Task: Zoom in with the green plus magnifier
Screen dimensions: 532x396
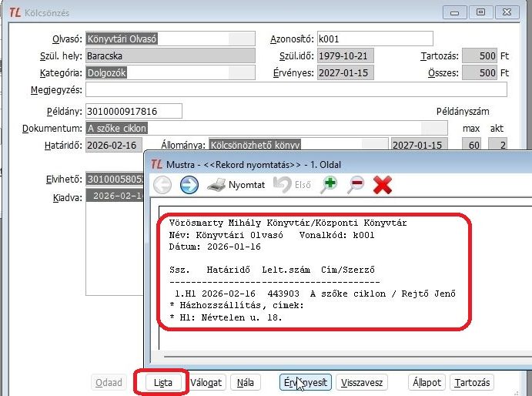Action: coord(330,185)
